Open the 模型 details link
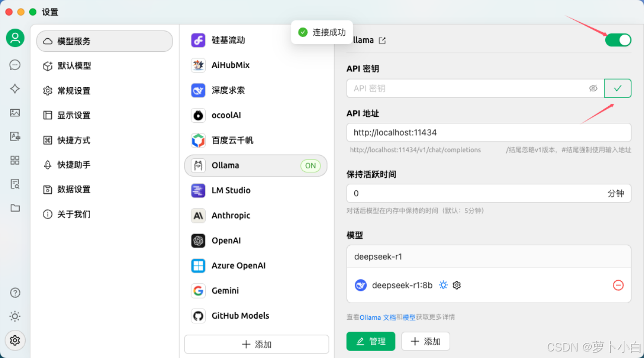 pos(409,317)
